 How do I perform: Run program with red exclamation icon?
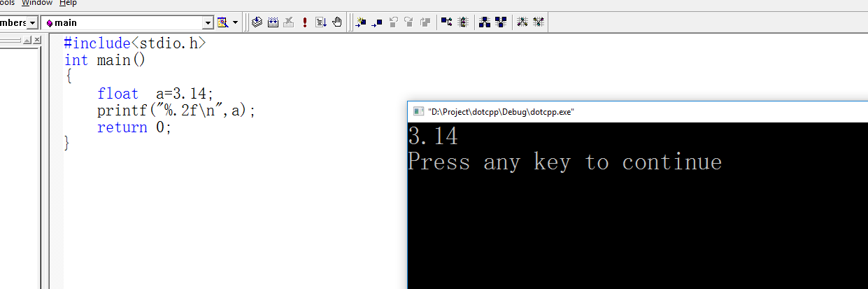pyautogui.click(x=305, y=22)
